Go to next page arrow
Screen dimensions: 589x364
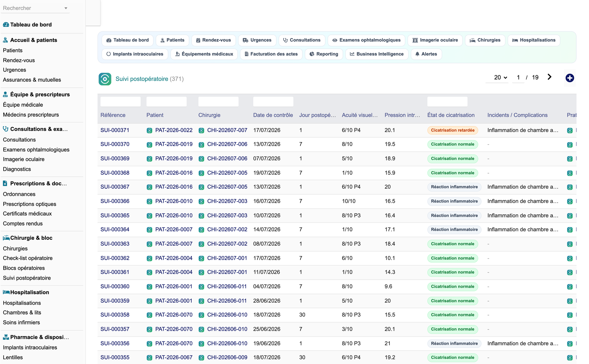549,77
